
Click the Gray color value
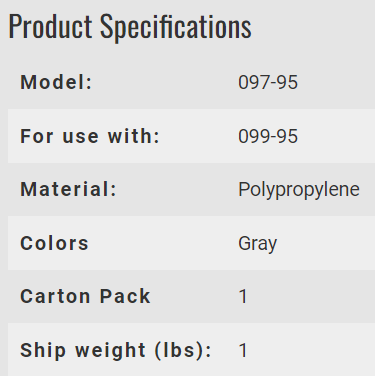pyautogui.click(x=257, y=244)
